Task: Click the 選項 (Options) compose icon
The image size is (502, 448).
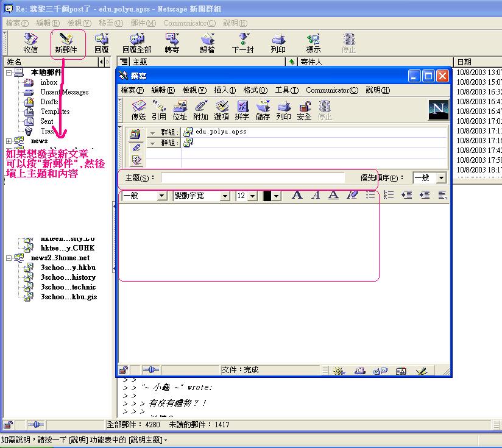Action: click(x=221, y=110)
